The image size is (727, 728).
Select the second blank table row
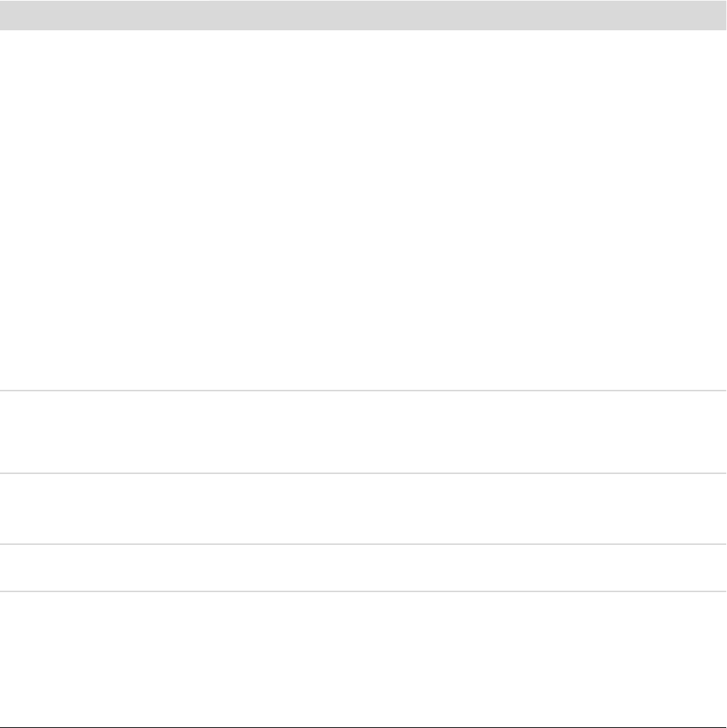(x=363, y=432)
